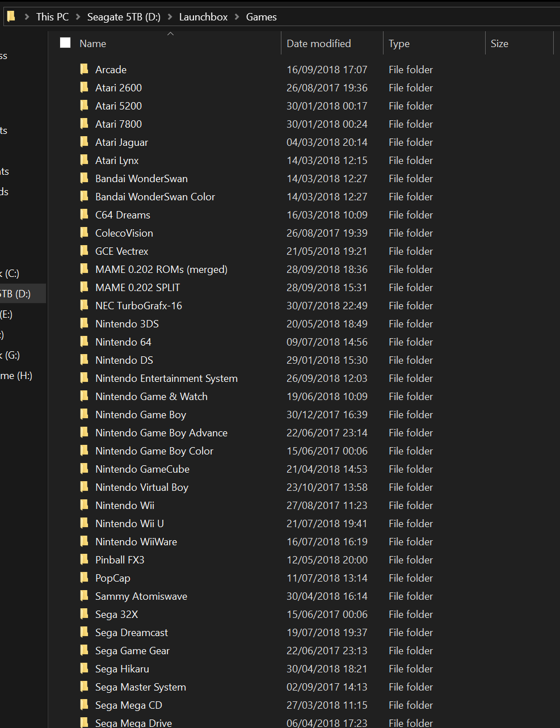Click the C64 Dreams folder icon
The image size is (560, 728).
coord(84,214)
